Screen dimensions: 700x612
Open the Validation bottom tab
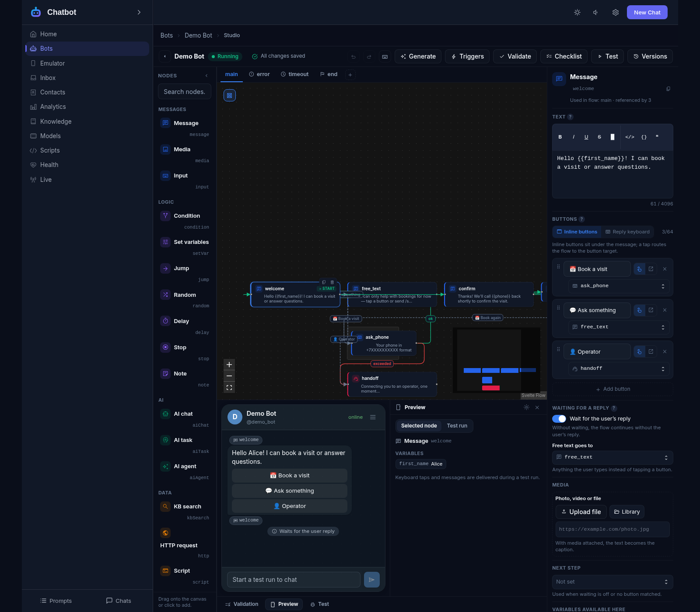[241, 604]
